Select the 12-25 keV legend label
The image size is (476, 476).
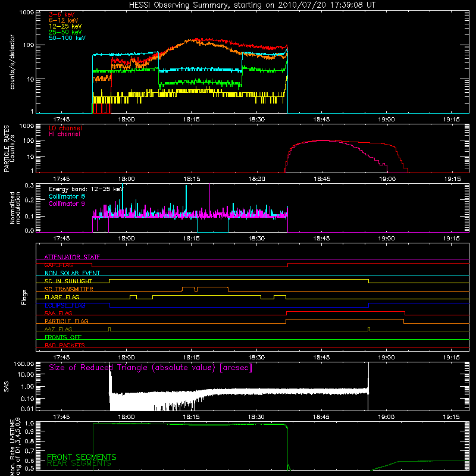65,26
